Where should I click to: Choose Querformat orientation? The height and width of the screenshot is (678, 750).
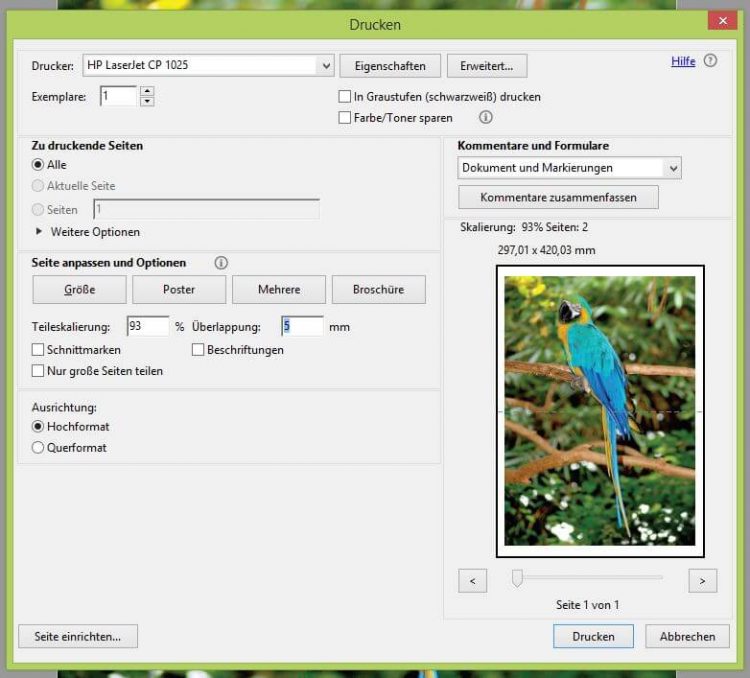38,448
